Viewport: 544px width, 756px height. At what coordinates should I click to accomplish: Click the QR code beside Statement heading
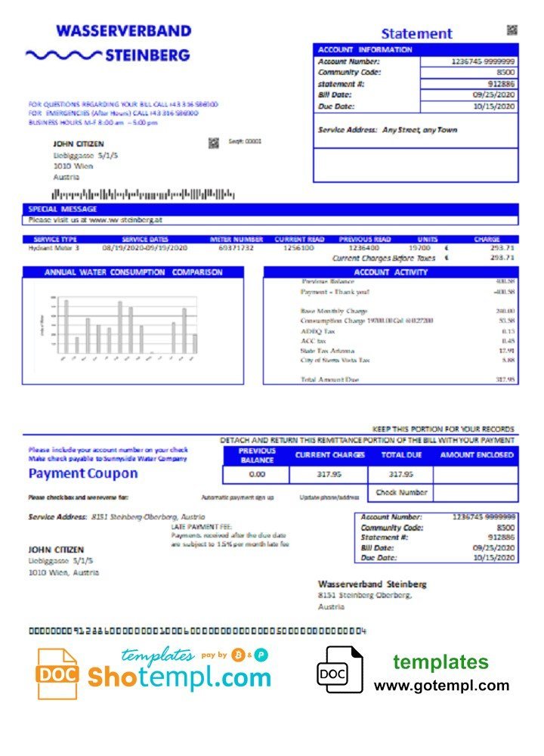512,30
